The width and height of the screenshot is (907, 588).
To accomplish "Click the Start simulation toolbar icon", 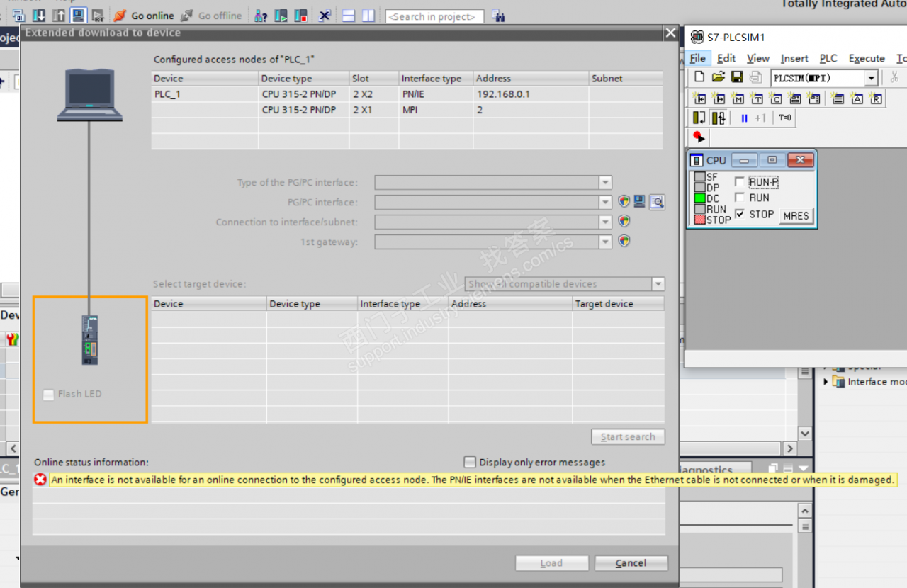I will click(78, 16).
